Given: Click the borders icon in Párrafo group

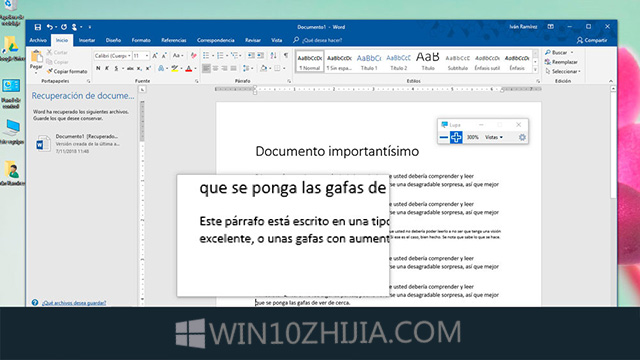Looking at the screenshot, I should pyautogui.click(x=278, y=68).
